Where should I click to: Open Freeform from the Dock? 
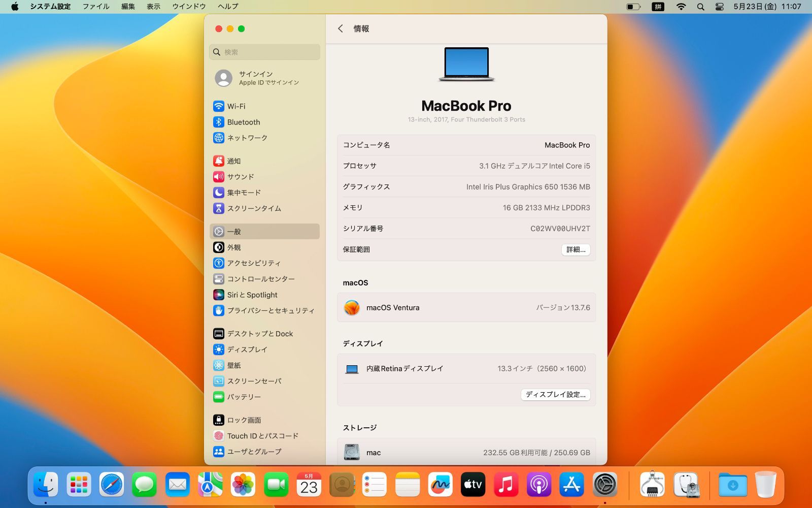click(x=441, y=485)
